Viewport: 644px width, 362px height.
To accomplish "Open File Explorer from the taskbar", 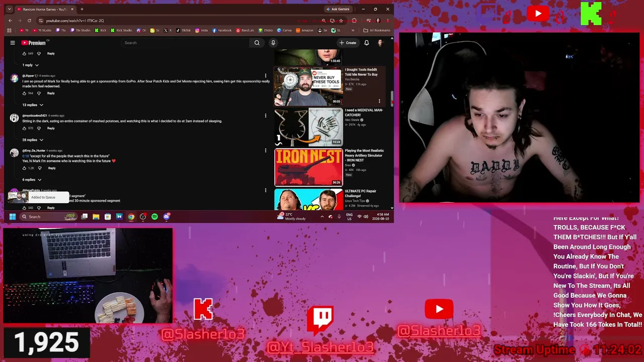I will (x=96, y=217).
